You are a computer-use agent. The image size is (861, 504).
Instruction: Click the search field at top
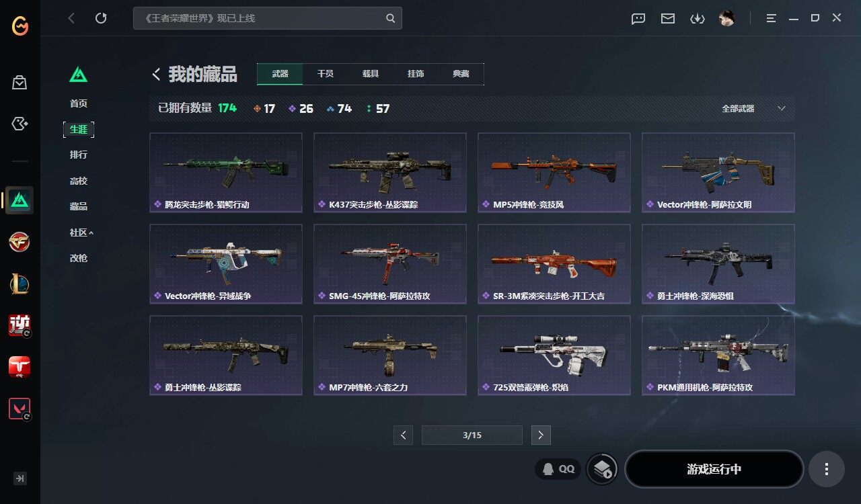(x=267, y=18)
